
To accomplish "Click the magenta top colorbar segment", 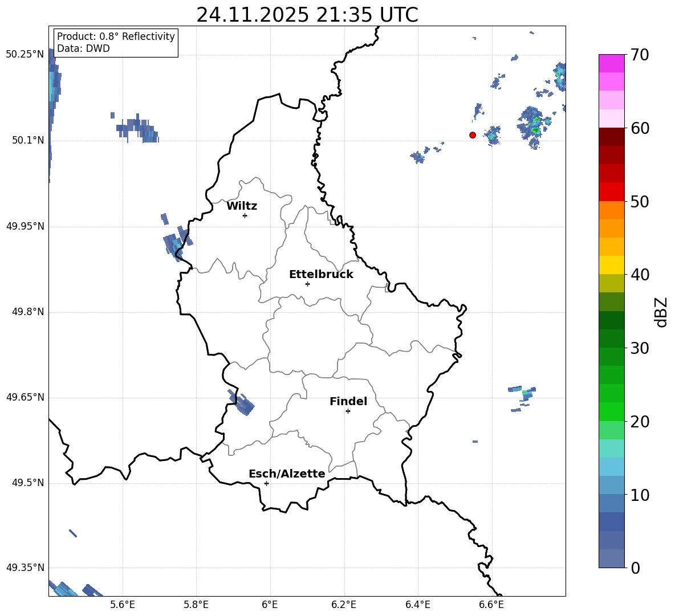I will (611, 64).
